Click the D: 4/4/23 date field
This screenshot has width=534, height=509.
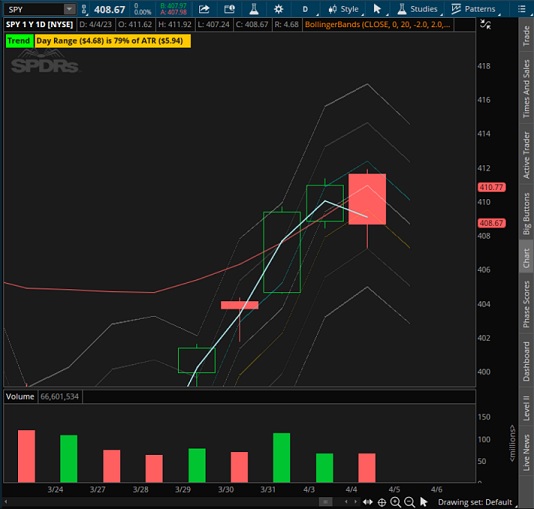[x=95, y=25]
